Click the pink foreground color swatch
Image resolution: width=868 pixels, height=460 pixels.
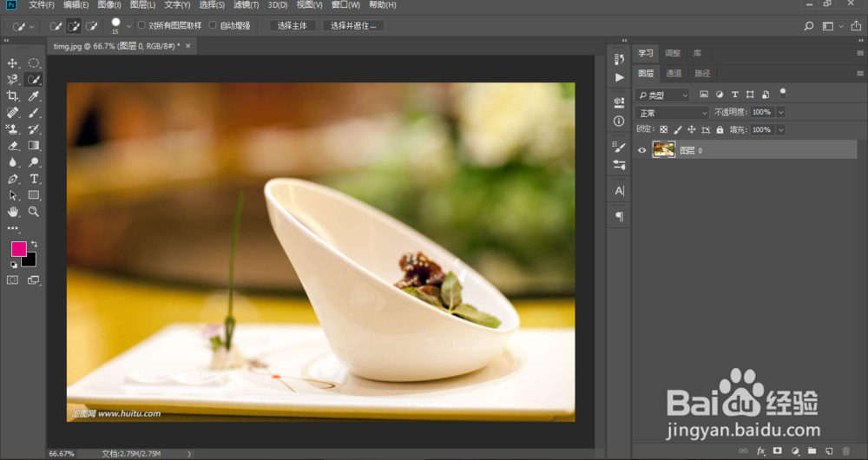[x=18, y=249]
